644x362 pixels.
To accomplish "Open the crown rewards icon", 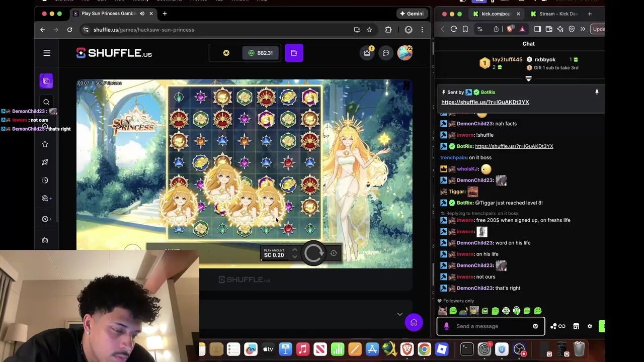I will [367, 53].
